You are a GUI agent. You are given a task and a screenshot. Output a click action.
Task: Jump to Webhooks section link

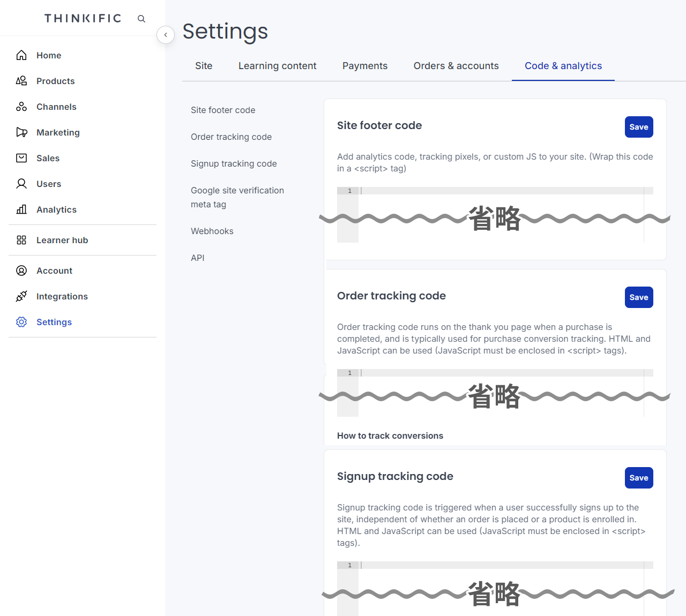212,231
